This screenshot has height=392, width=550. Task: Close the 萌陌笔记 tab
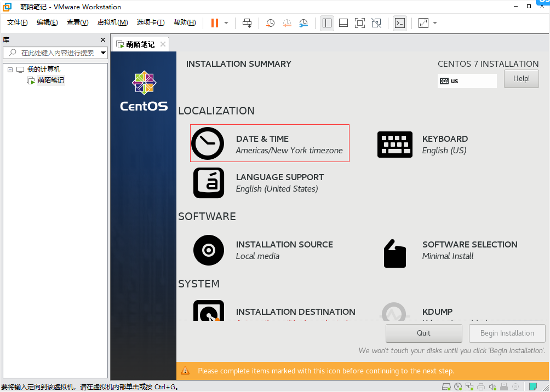tap(163, 44)
